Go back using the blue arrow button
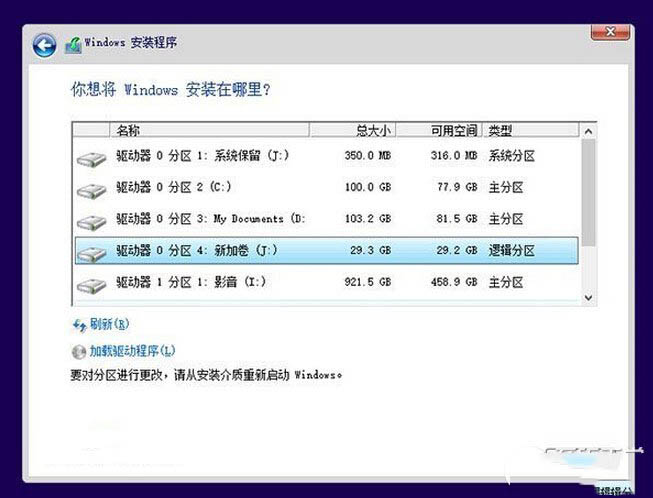The image size is (653, 498). [x=44, y=45]
